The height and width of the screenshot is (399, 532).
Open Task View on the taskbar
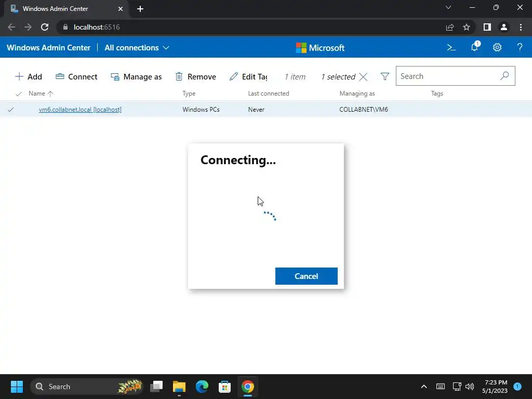point(156,387)
